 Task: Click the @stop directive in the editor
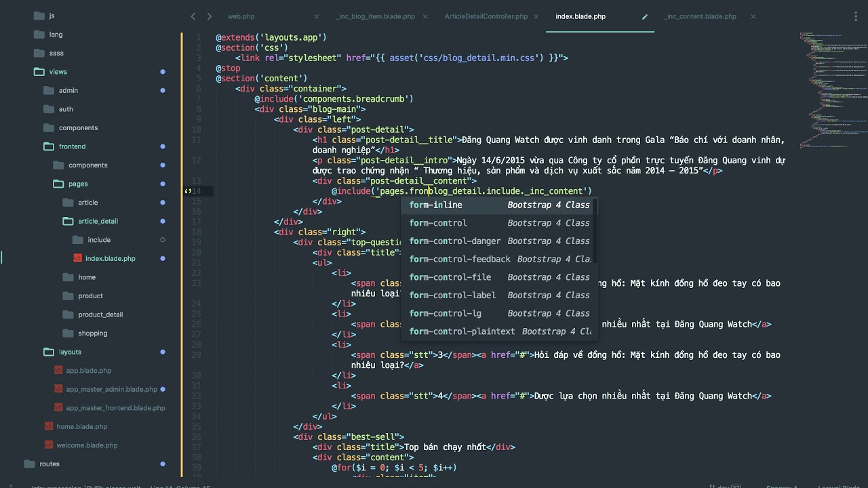pos(228,68)
